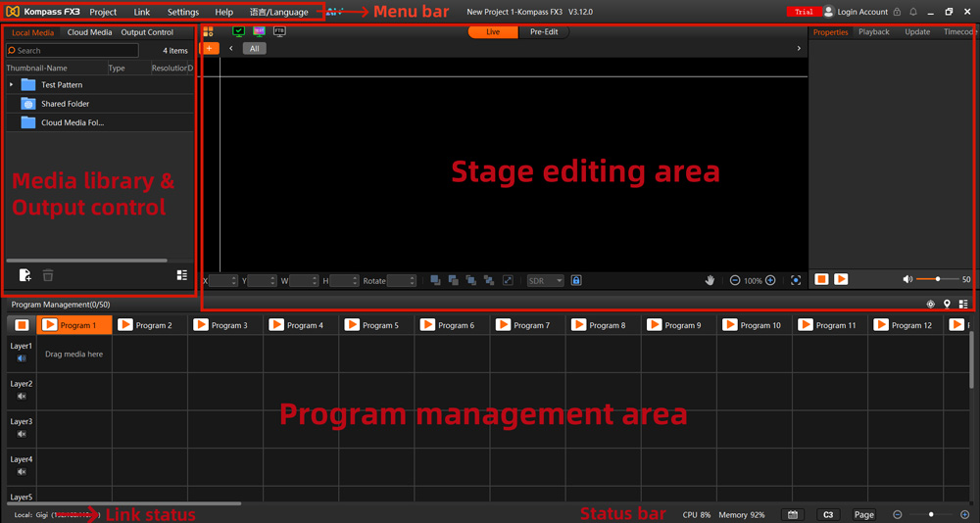Click the fit layer to fullscreen icon
Image resolution: width=980 pixels, height=523 pixels.
pos(508,280)
